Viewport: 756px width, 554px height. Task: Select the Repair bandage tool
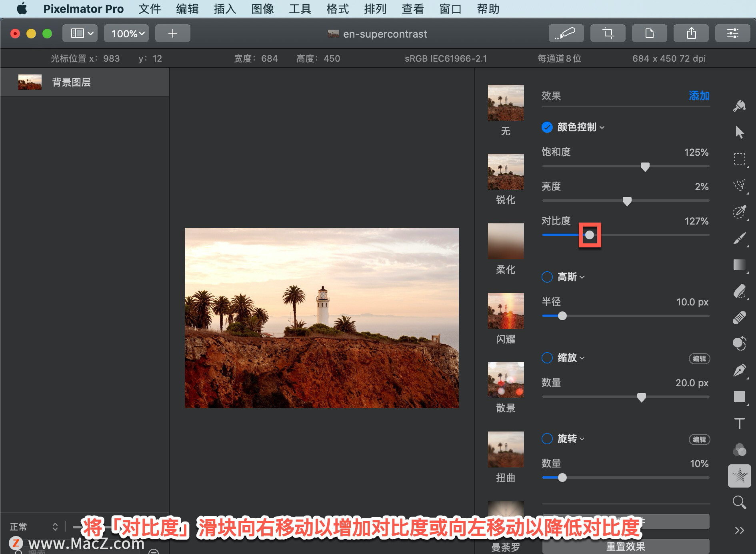(x=739, y=317)
